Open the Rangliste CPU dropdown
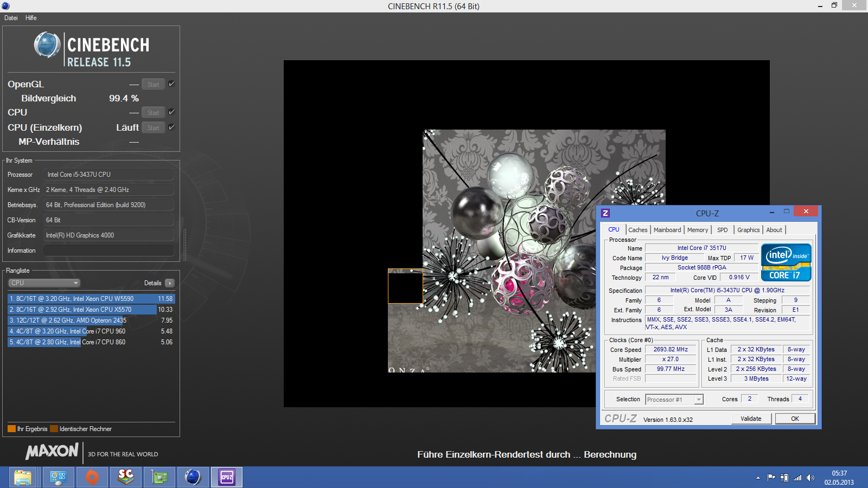Image resolution: width=868 pixels, height=488 pixels. (44, 283)
